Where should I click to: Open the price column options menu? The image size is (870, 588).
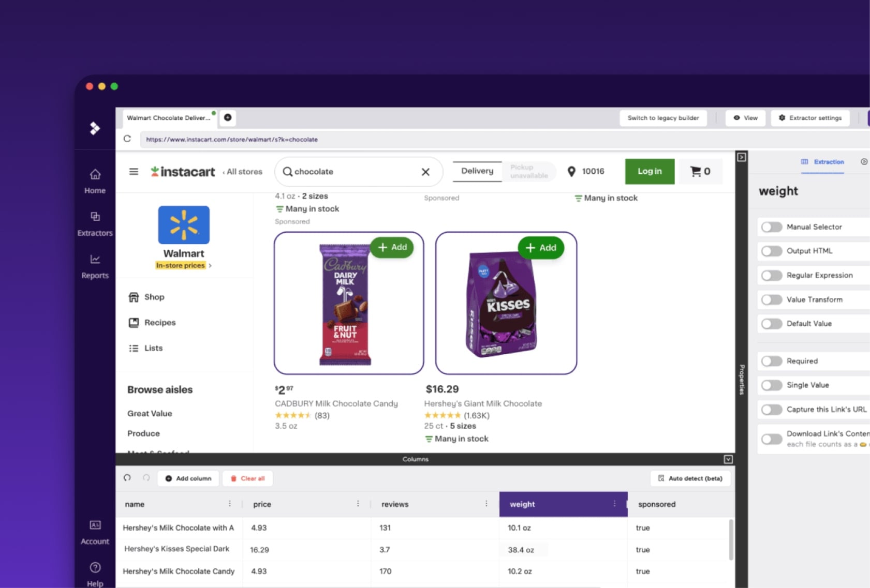pos(358,504)
